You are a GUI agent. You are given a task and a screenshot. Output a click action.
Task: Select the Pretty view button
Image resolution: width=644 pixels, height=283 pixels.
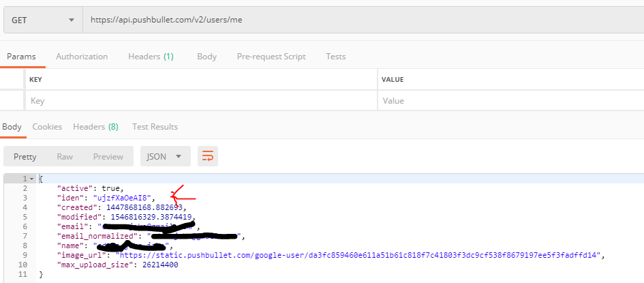tap(25, 156)
